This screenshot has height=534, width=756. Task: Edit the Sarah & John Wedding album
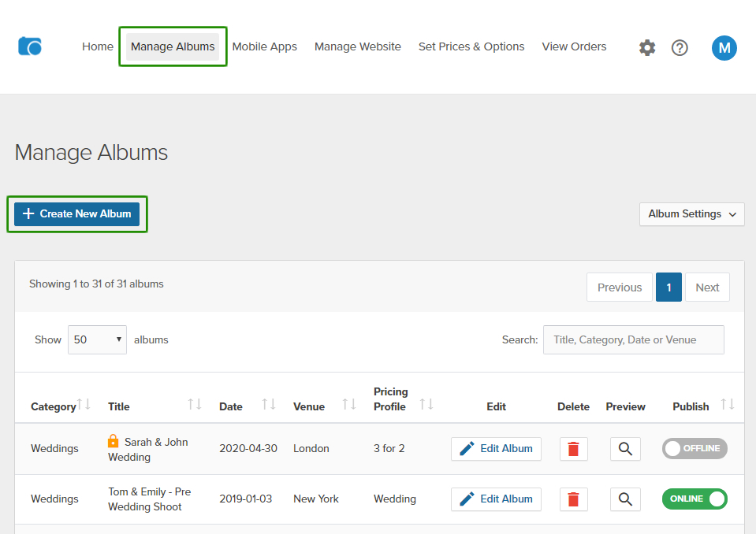(x=496, y=449)
